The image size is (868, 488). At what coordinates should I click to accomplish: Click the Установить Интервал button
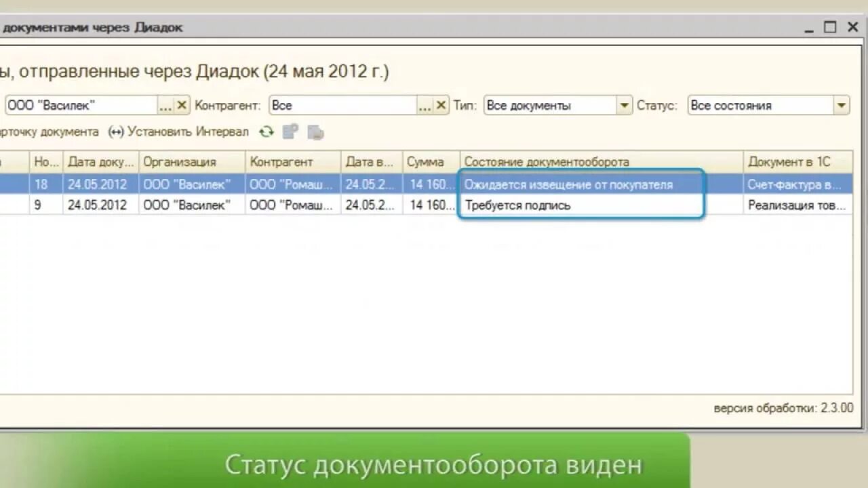pos(179,132)
